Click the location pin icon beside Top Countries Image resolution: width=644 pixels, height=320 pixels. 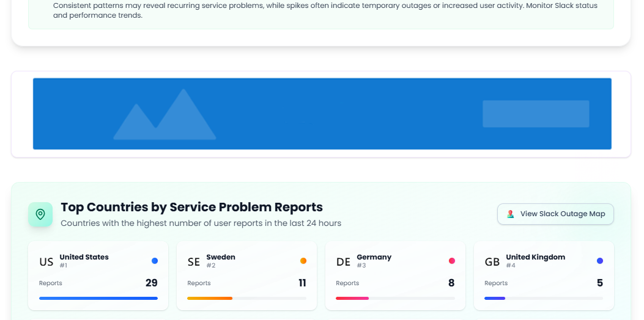point(40,214)
